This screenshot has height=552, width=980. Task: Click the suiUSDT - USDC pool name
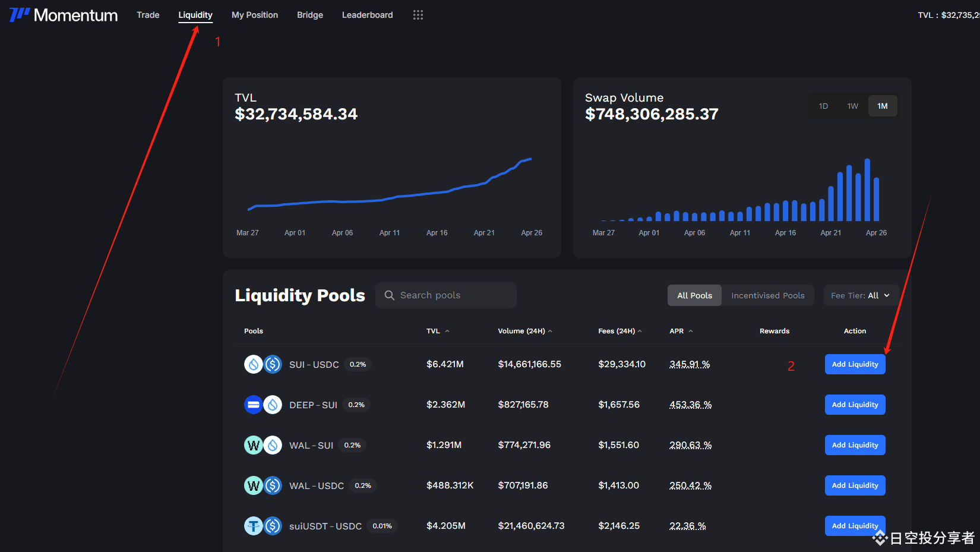tap(325, 526)
